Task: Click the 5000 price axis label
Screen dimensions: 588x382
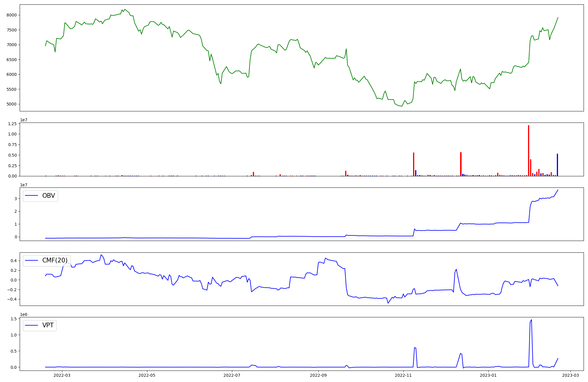Action: click(x=11, y=104)
